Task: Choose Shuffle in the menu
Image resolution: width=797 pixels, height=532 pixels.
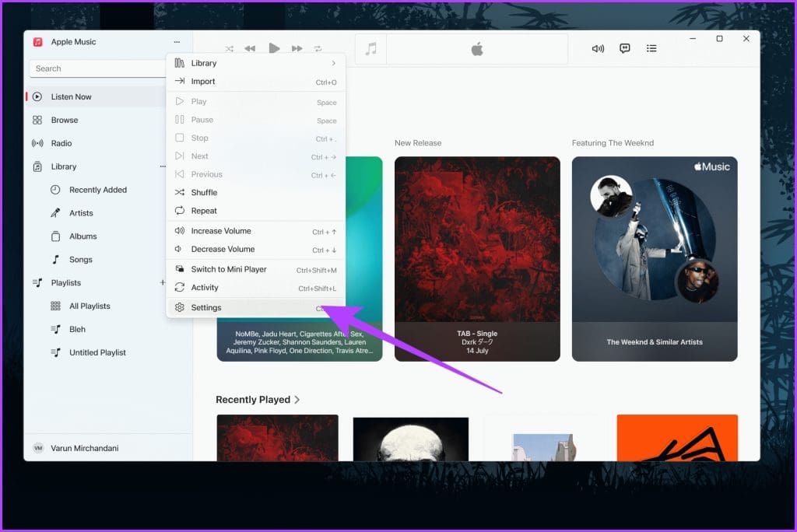Action: tap(255, 193)
